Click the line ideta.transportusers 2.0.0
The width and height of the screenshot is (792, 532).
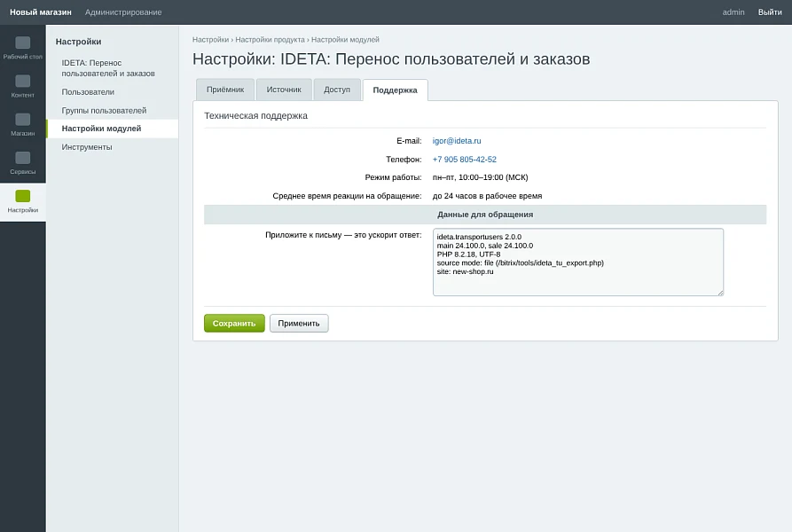(479, 237)
